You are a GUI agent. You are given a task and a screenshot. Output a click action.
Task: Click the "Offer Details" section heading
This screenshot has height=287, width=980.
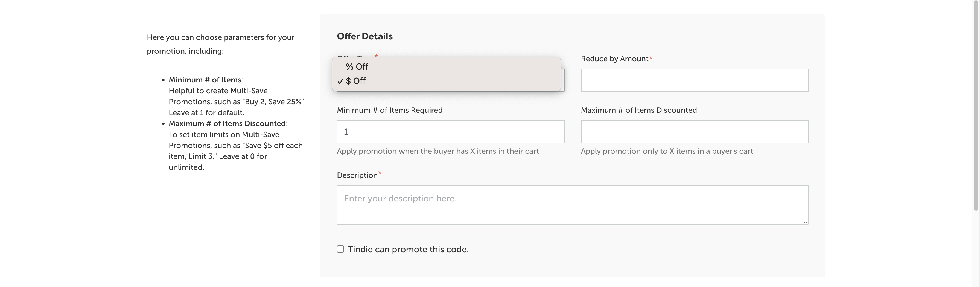pos(364,37)
